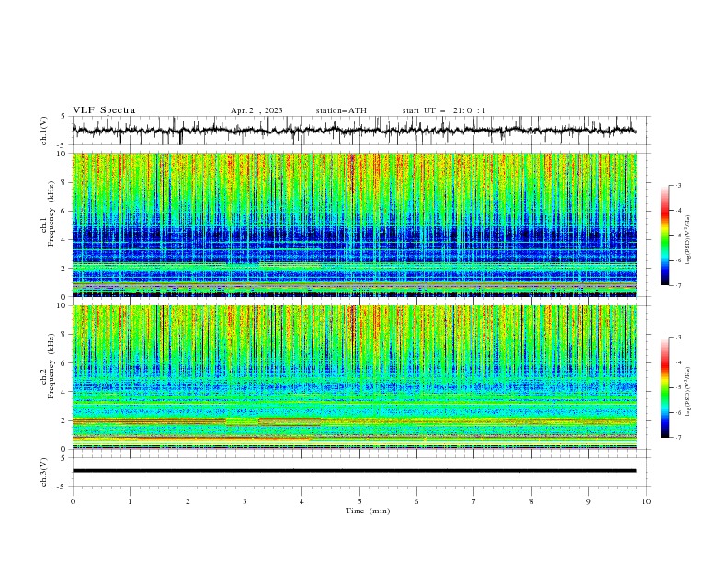Screen dimensions: 728x563
Task: Click the "ch.3(V)" axis label
Action: [x=44, y=472]
